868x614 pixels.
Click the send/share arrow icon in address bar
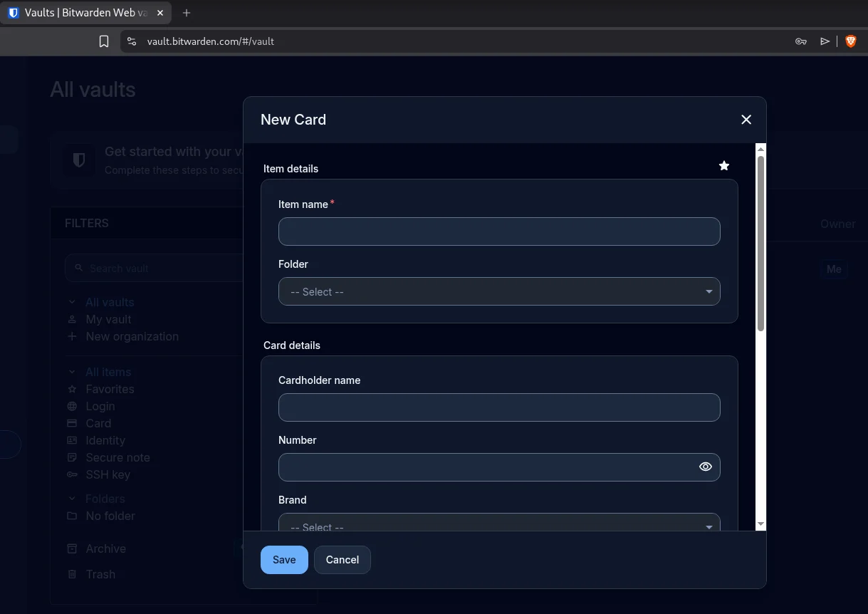pyautogui.click(x=825, y=41)
